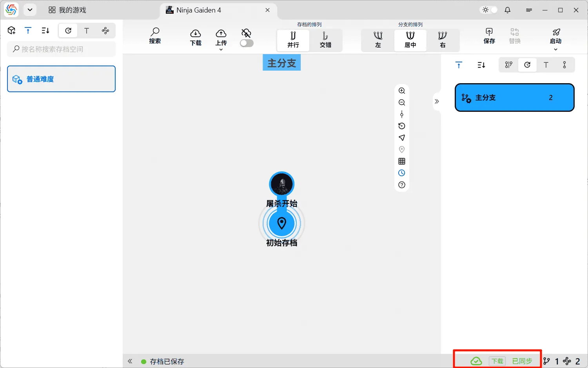
Task: Click the grid view icon in canvas toolbar
Action: coord(402,161)
